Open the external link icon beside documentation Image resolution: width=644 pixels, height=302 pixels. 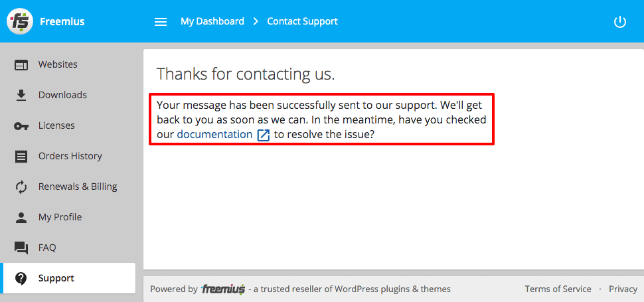tap(264, 135)
